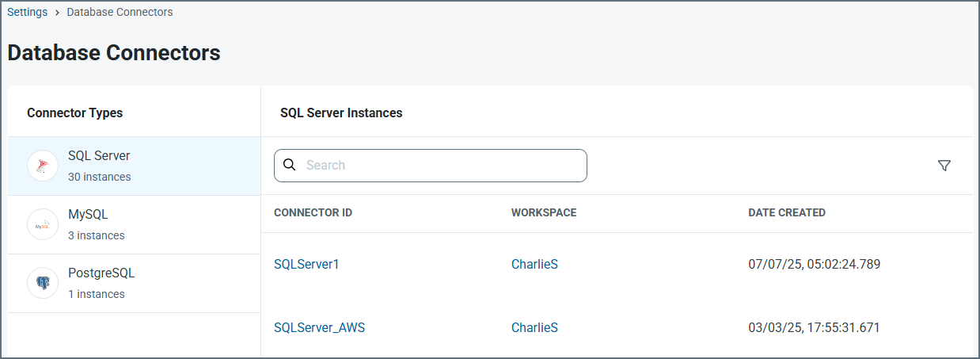Image resolution: width=980 pixels, height=359 pixels.
Task: Click SQLServer1 creation date 07/07/25
Action: [x=814, y=265]
